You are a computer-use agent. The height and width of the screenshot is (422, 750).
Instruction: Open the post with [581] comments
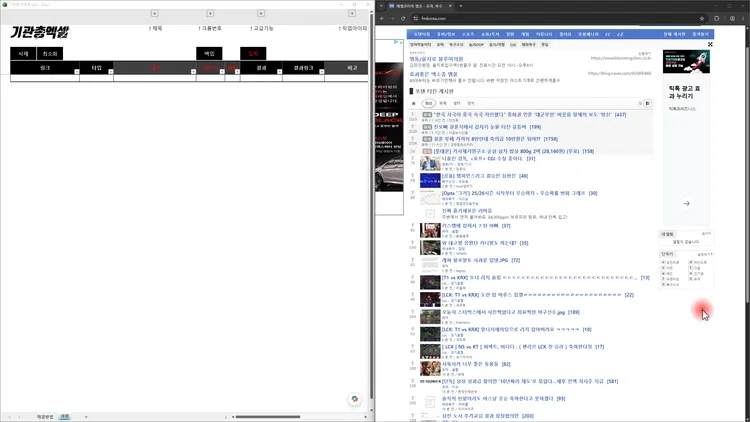click(x=530, y=381)
